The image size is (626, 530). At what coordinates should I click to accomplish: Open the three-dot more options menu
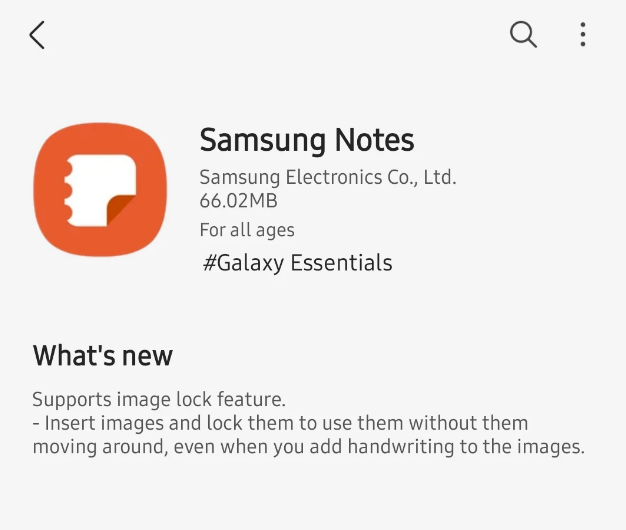583,34
